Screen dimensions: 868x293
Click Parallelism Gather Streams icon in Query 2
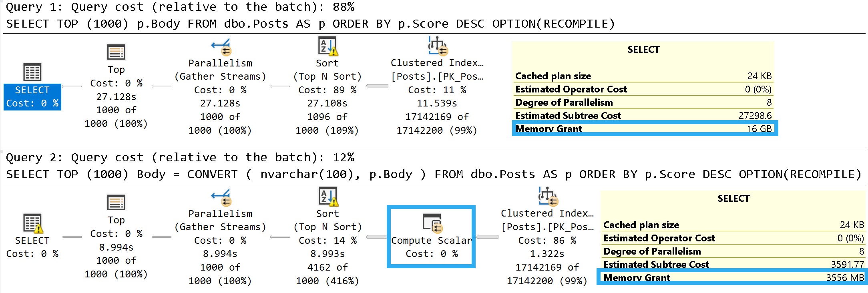[221, 197]
